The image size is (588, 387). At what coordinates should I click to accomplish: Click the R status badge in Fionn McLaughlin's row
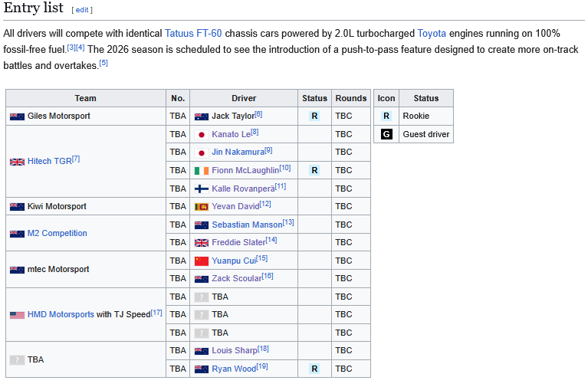tap(314, 170)
